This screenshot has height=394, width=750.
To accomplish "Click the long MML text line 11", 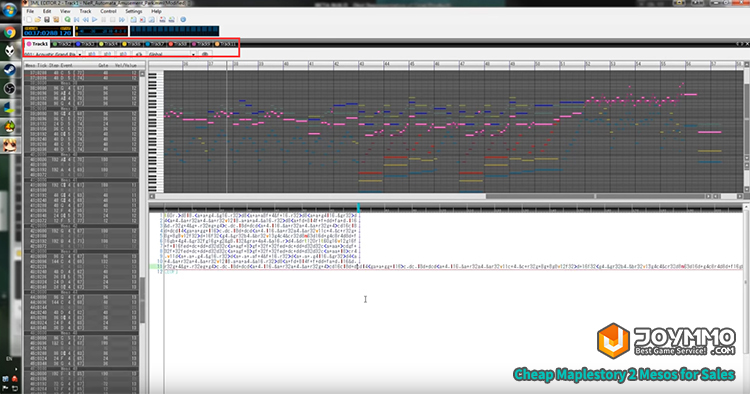I will [x=453, y=266].
